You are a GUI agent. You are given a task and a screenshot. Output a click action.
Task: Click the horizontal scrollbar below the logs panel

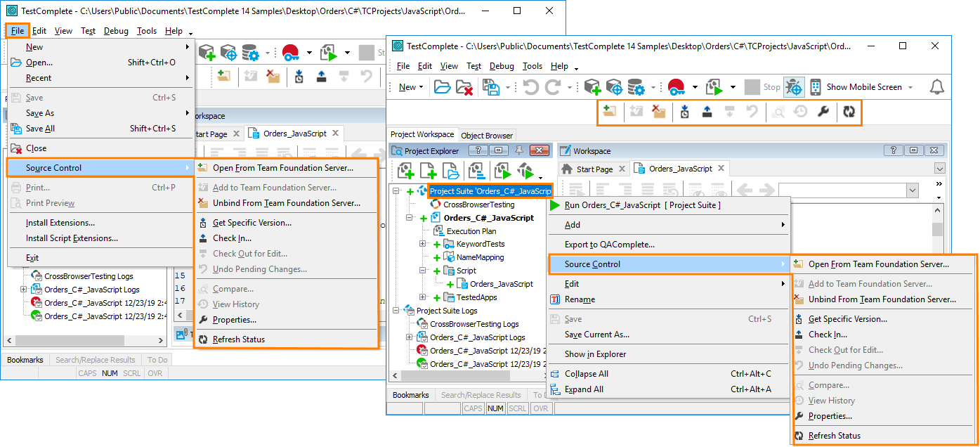tap(457, 375)
